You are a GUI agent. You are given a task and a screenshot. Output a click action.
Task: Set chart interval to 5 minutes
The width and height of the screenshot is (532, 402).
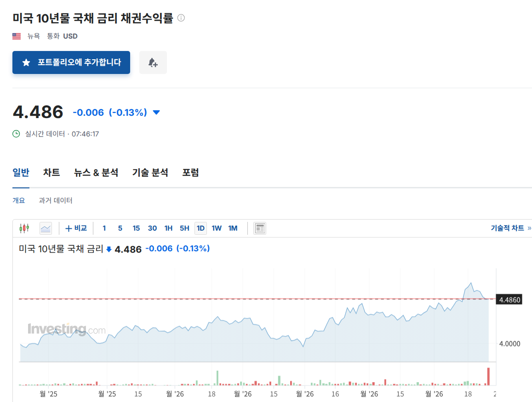(120, 228)
